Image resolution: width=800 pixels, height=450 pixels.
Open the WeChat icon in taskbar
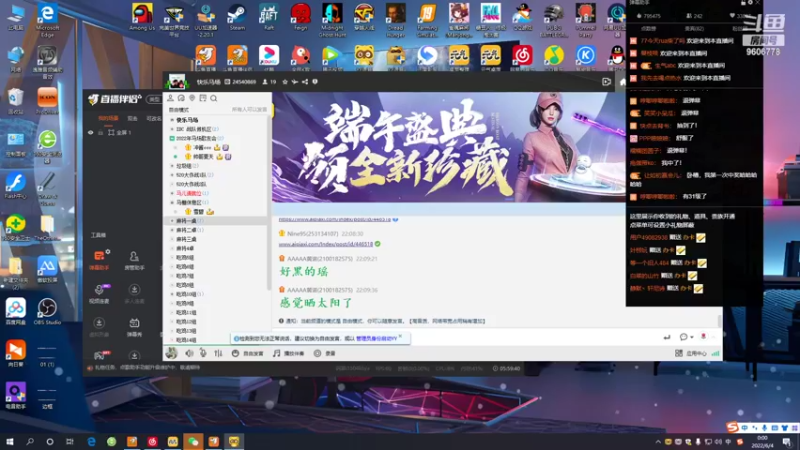coord(193,442)
